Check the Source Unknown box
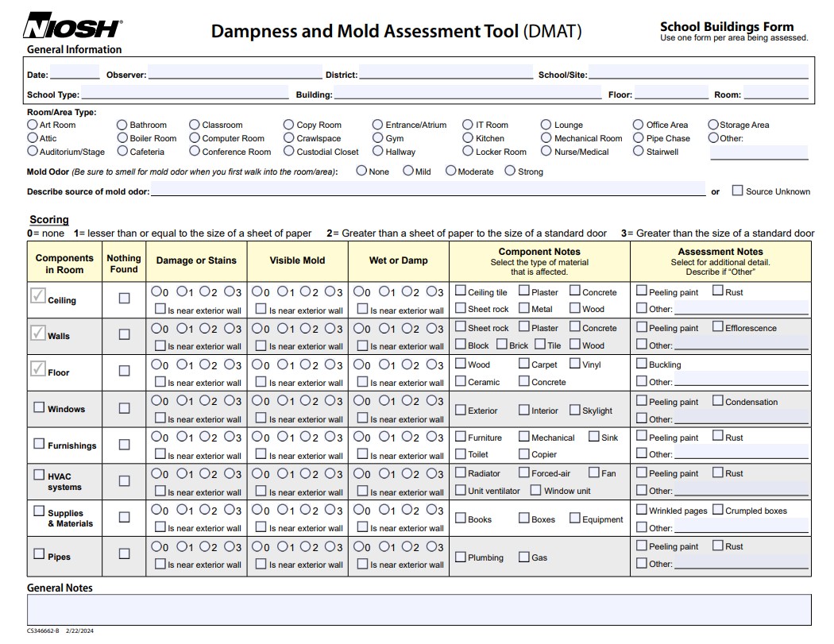This screenshot has width=834, height=644. (x=737, y=191)
